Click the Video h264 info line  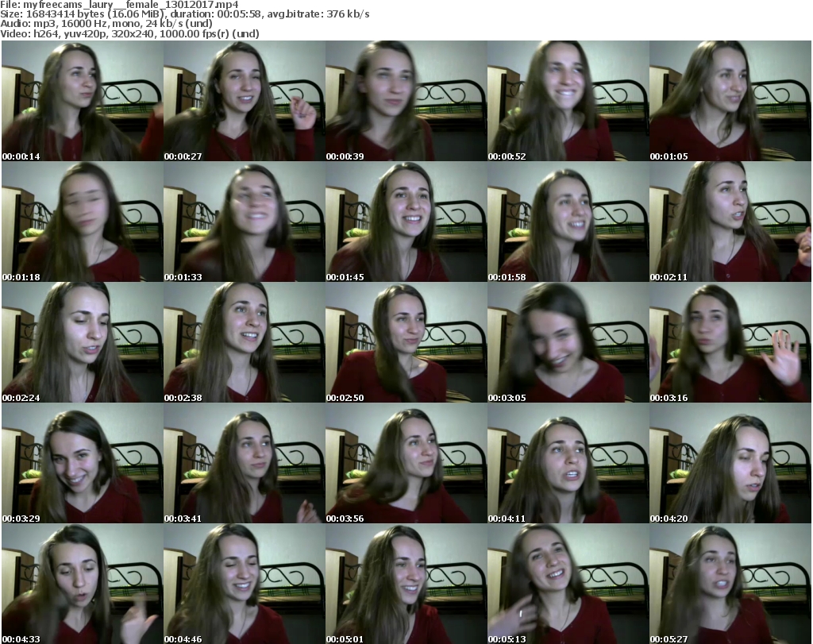[x=129, y=33]
